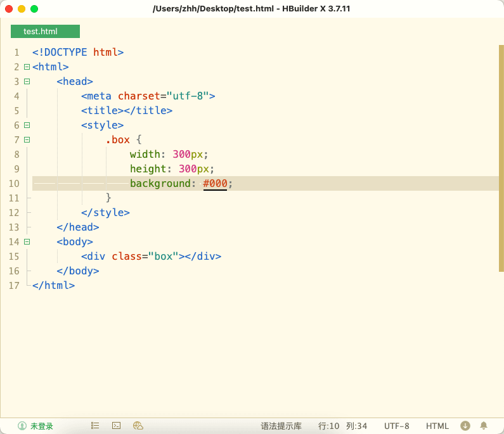
Task: Click the download update arrow icon
Action: (465, 426)
